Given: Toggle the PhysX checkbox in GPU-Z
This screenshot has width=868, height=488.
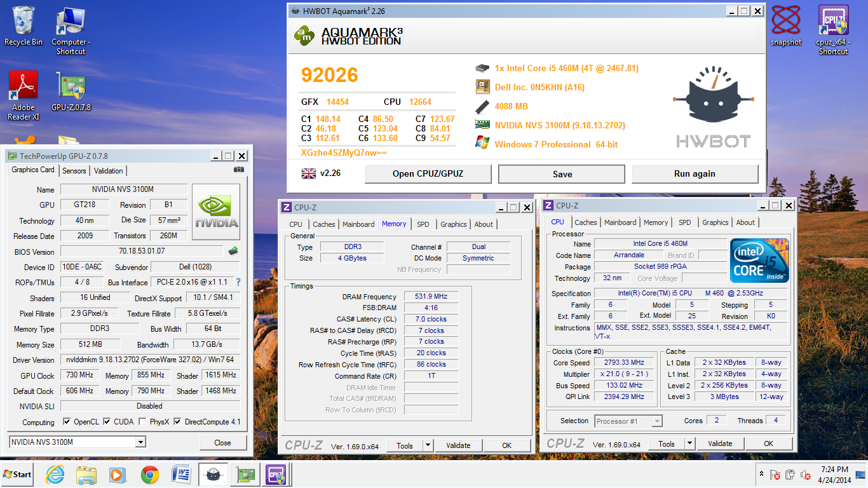Looking at the screenshot, I should (143, 421).
